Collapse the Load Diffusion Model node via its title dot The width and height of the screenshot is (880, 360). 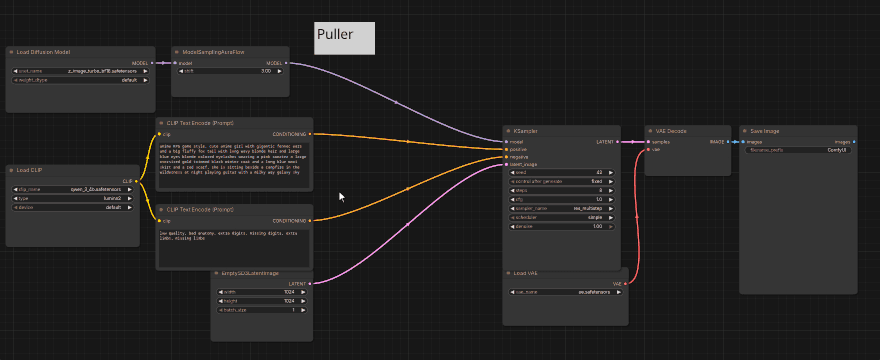pyautogui.click(x=11, y=52)
